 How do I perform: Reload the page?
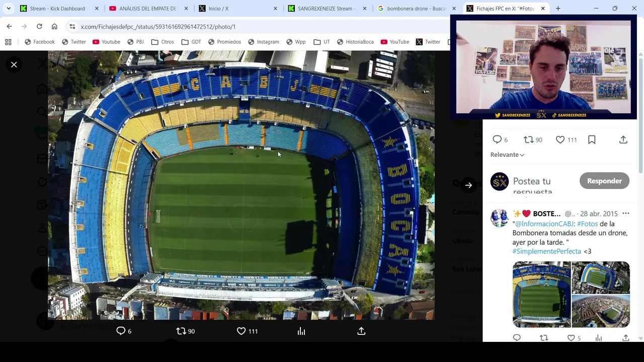39,26
